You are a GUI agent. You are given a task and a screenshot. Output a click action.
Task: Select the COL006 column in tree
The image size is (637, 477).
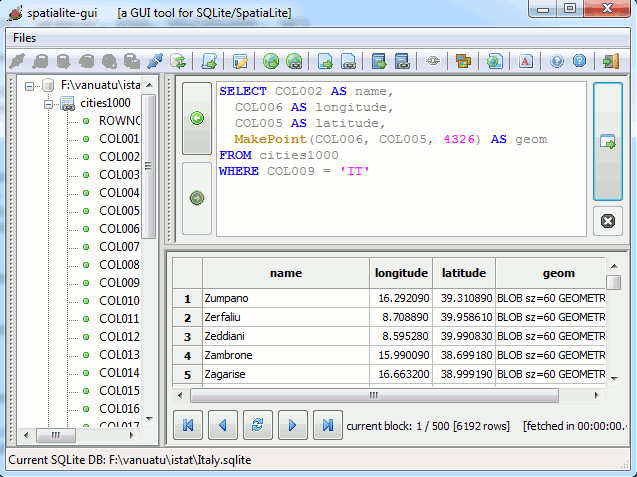click(119, 229)
